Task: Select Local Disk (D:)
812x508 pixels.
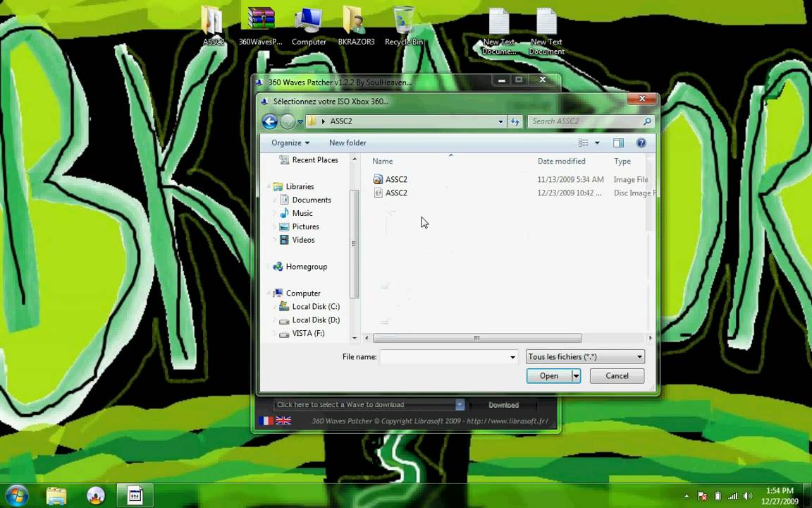Action: [309, 320]
